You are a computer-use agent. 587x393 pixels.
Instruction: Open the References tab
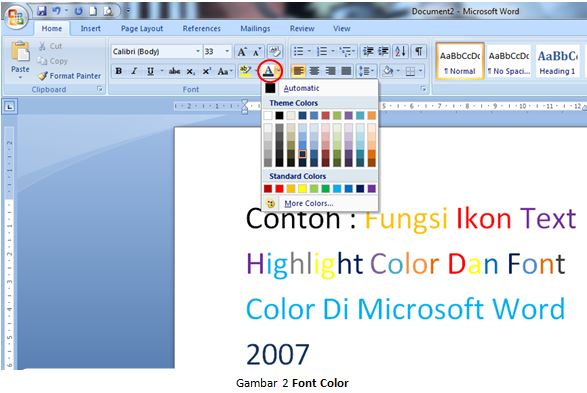[201, 28]
